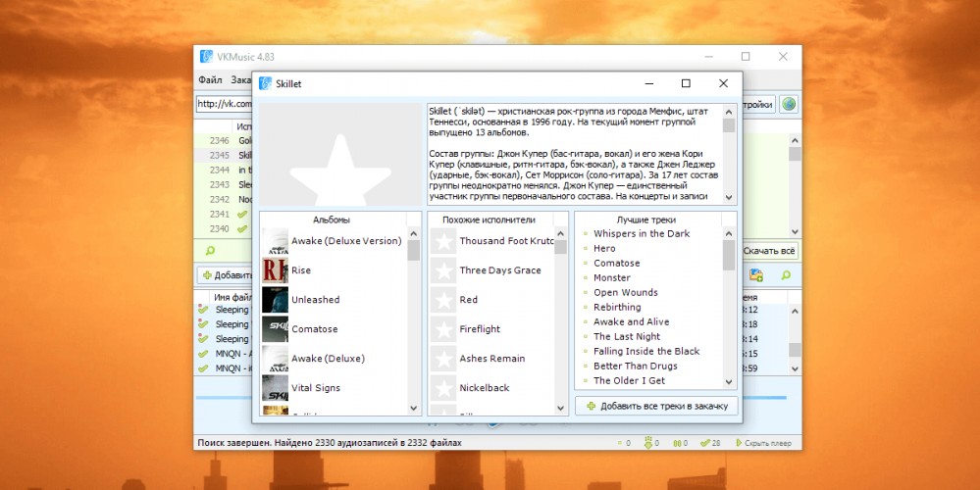Click the http://vk.com address input field
Viewport: 980px width, 490px height.
(x=225, y=104)
